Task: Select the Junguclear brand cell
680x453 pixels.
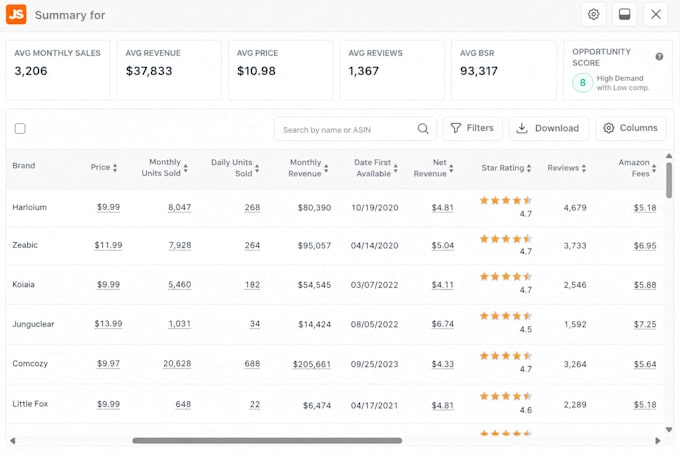Action: tap(33, 324)
